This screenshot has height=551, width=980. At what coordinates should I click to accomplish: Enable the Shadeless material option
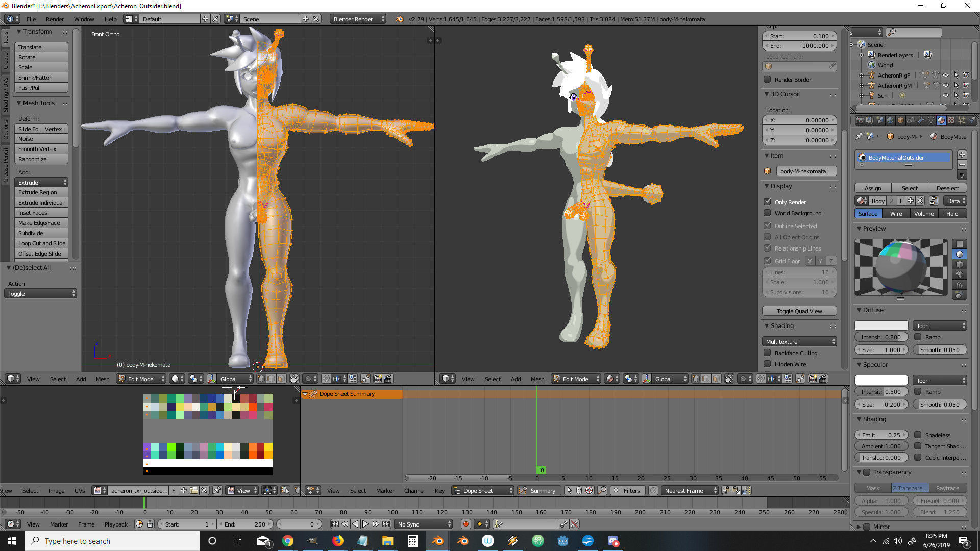click(x=918, y=435)
